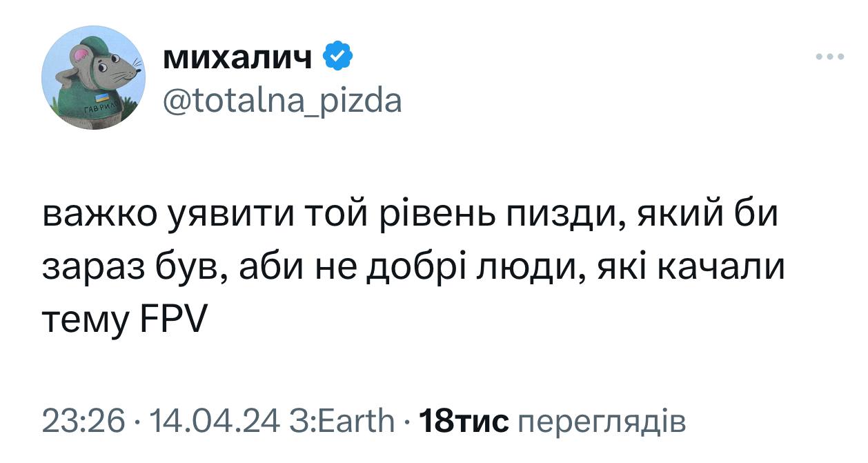Click the 18тис view count

pos(464,421)
